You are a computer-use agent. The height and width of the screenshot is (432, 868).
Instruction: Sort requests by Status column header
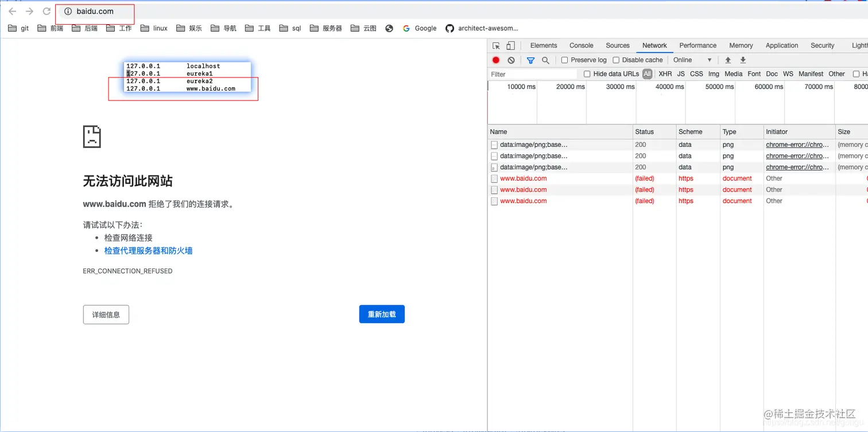(654, 132)
